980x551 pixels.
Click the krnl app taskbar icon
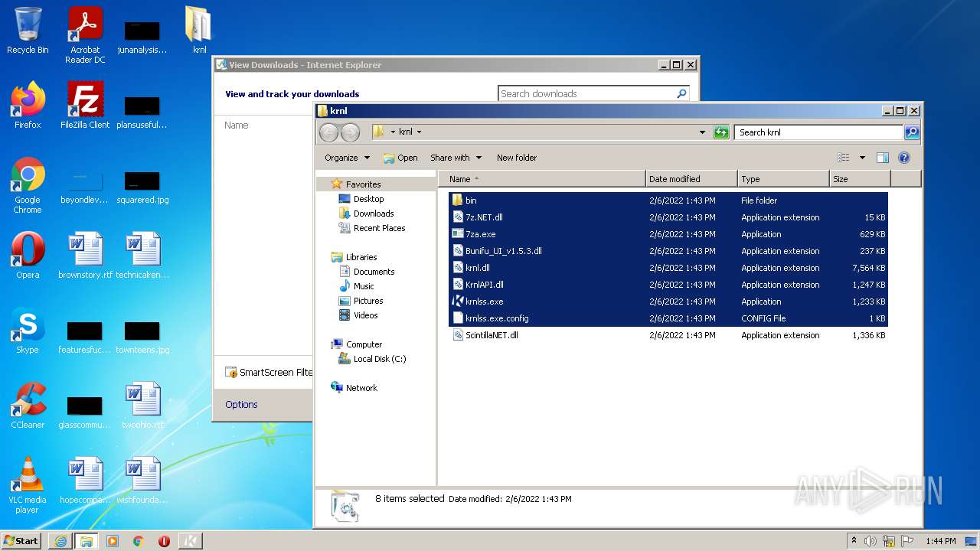coord(190,541)
